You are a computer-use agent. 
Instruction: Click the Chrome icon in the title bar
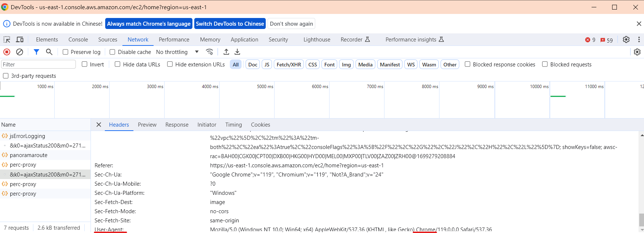pos(5,7)
